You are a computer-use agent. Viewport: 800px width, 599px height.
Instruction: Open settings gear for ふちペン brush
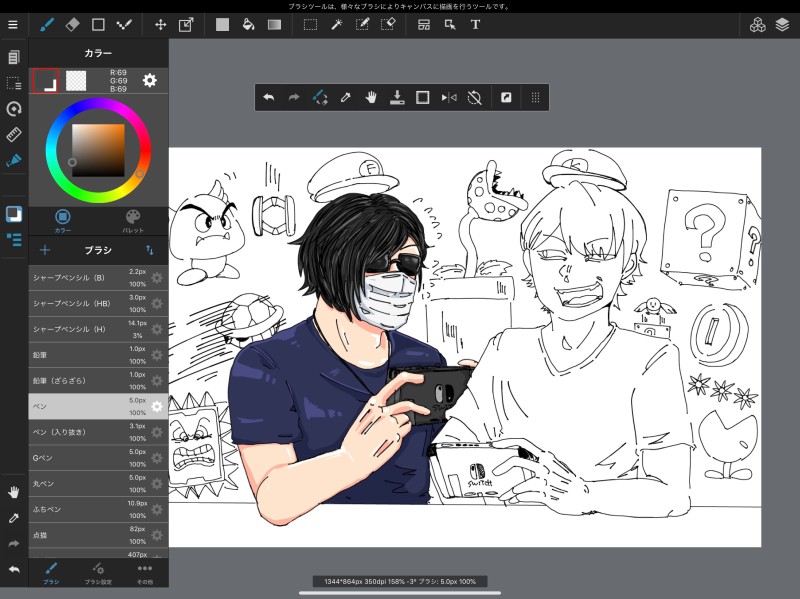pyautogui.click(x=157, y=509)
